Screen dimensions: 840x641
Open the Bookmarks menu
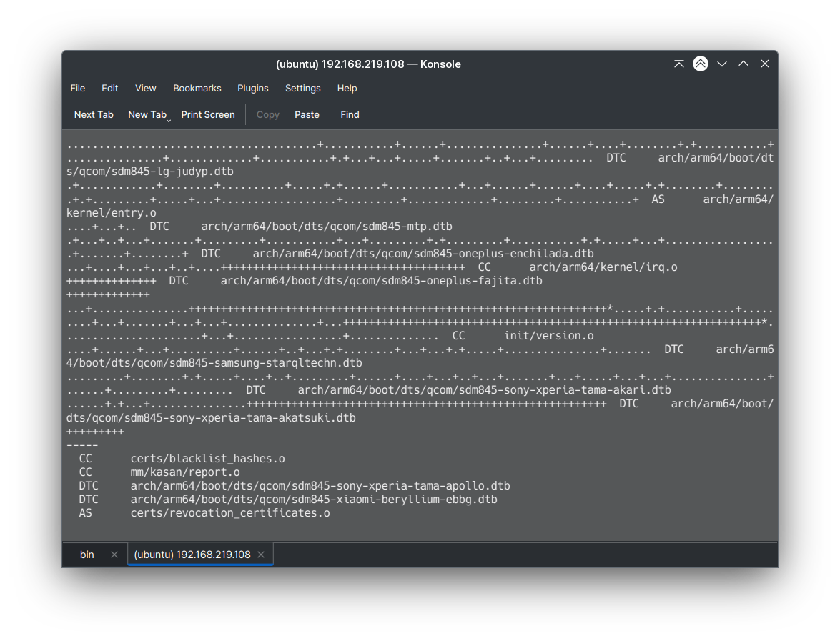pos(197,89)
